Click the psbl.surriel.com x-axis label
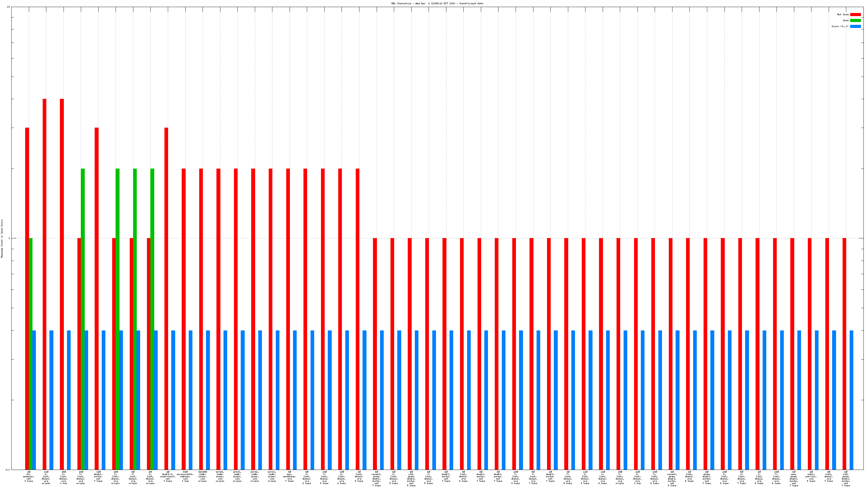Image resolution: width=868 pixels, height=488 pixels. tap(811, 476)
